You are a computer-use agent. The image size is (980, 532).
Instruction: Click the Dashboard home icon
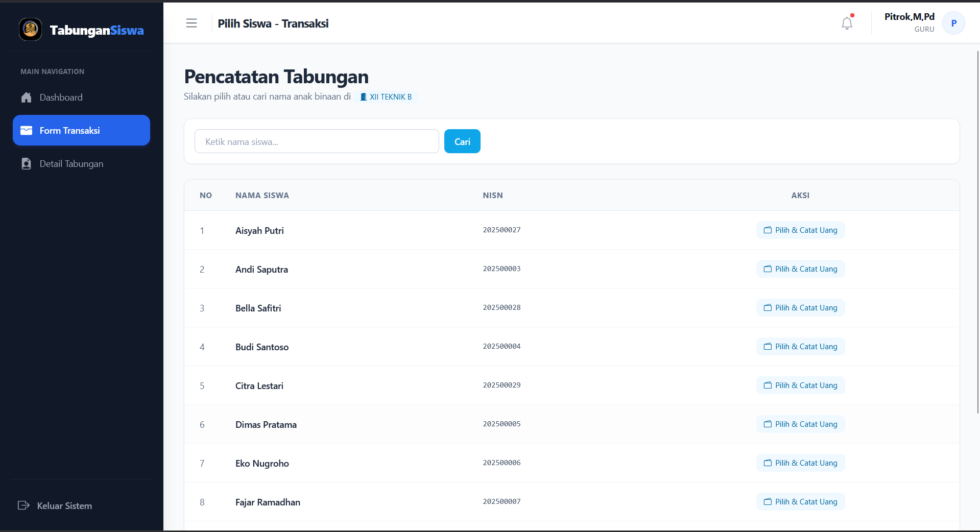(x=27, y=98)
